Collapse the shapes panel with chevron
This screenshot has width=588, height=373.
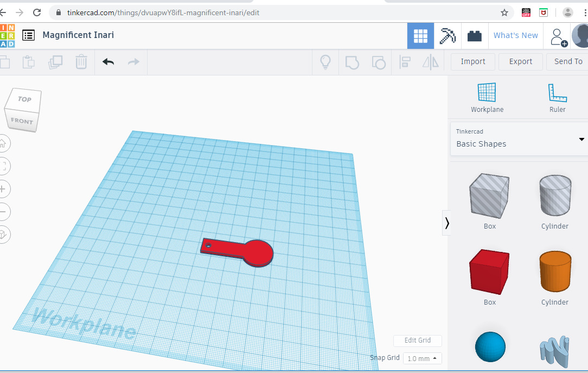(x=447, y=223)
